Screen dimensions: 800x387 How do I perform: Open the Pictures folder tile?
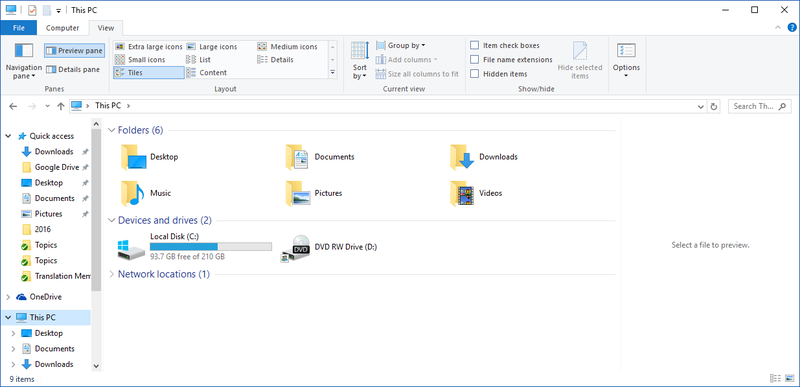coord(313,193)
